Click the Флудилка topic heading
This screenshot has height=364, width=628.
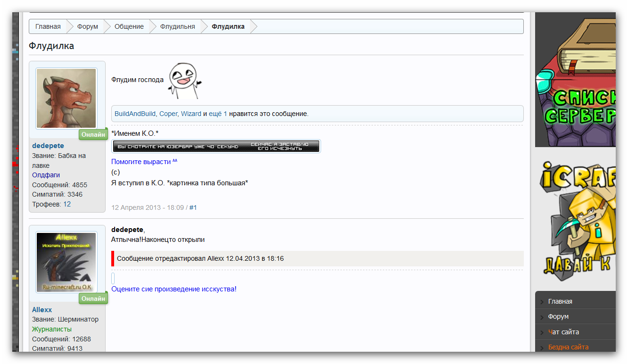pos(51,46)
